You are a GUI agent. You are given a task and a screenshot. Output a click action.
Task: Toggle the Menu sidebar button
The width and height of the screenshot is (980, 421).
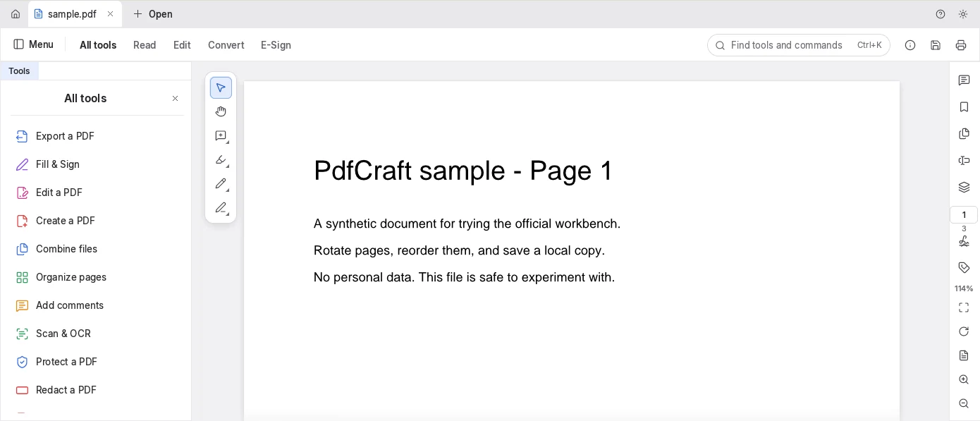click(34, 44)
